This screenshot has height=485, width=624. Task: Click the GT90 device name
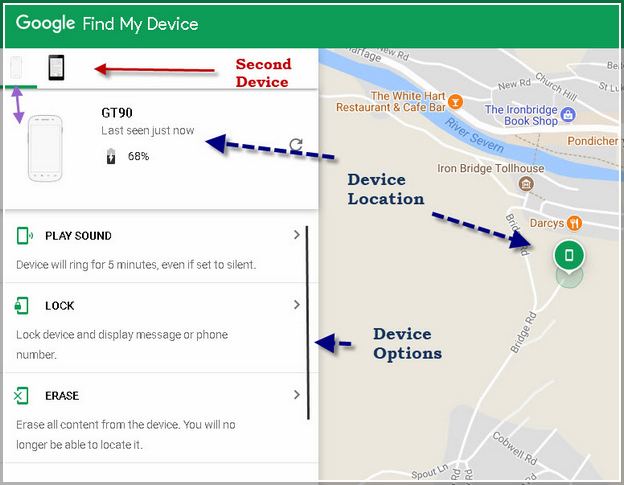coord(117,113)
